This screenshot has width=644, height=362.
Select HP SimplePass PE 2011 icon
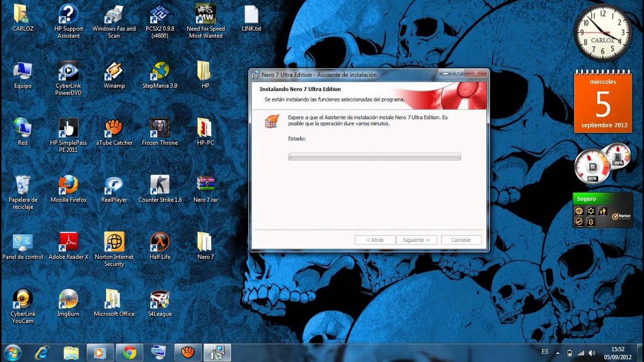(x=68, y=135)
